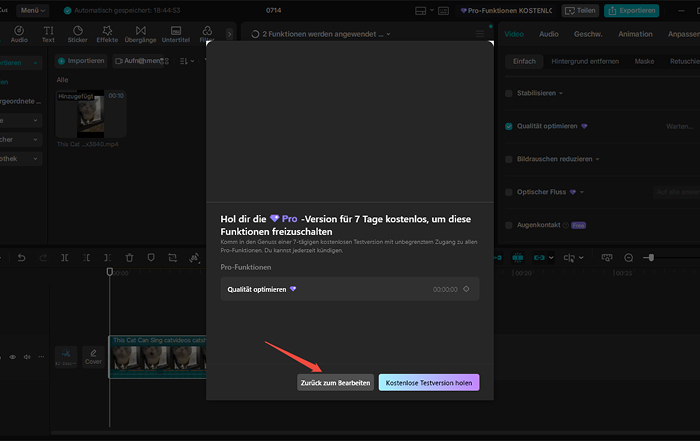Viewport: 700px width, 441px height.
Task: Click the Cover edit button
Action: coord(93,357)
